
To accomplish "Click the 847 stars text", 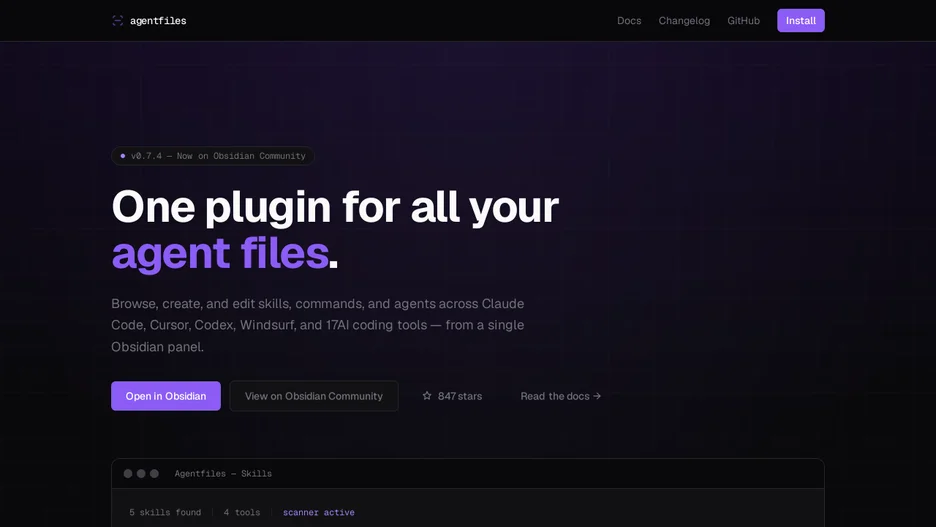I will point(460,396).
